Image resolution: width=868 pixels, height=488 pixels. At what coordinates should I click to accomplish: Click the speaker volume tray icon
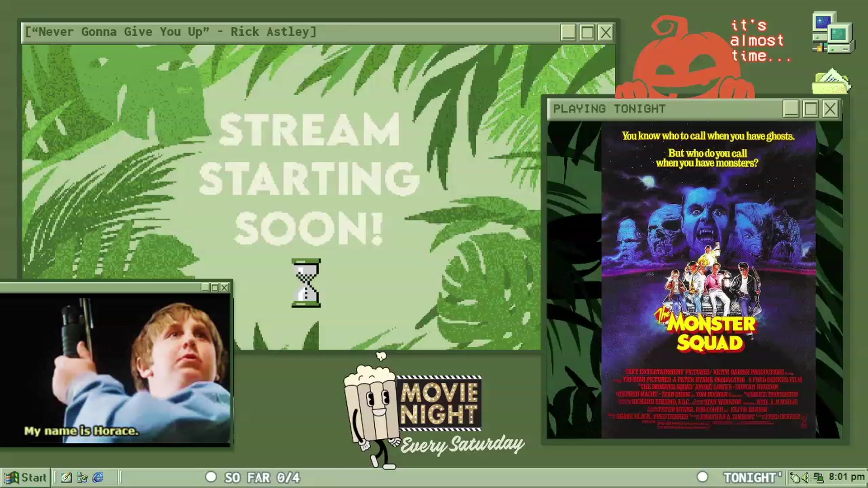click(x=805, y=477)
